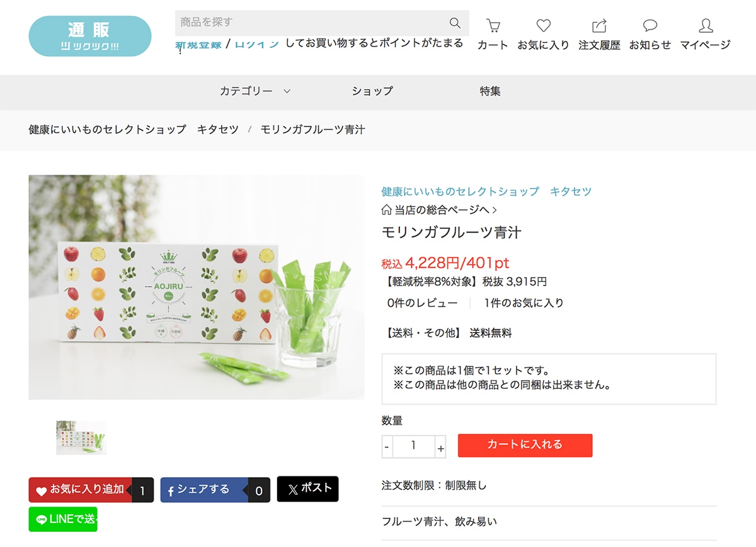The height and width of the screenshot is (547, 756).
Task: View order history icon
Action: [x=599, y=26]
